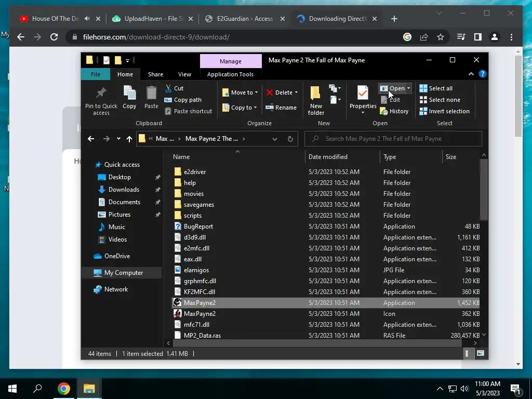
Task: Collapse the ribbon with the chevron
Action: (x=471, y=74)
